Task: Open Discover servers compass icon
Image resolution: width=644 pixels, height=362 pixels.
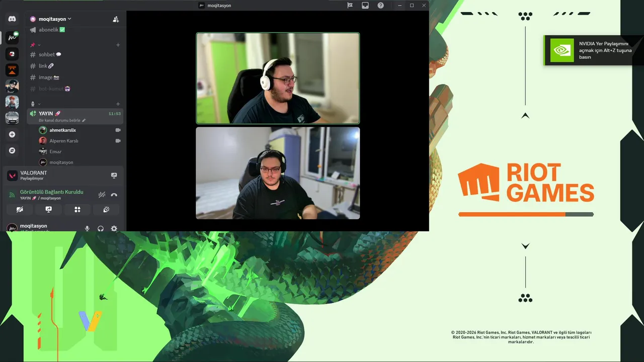Action: (12, 150)
